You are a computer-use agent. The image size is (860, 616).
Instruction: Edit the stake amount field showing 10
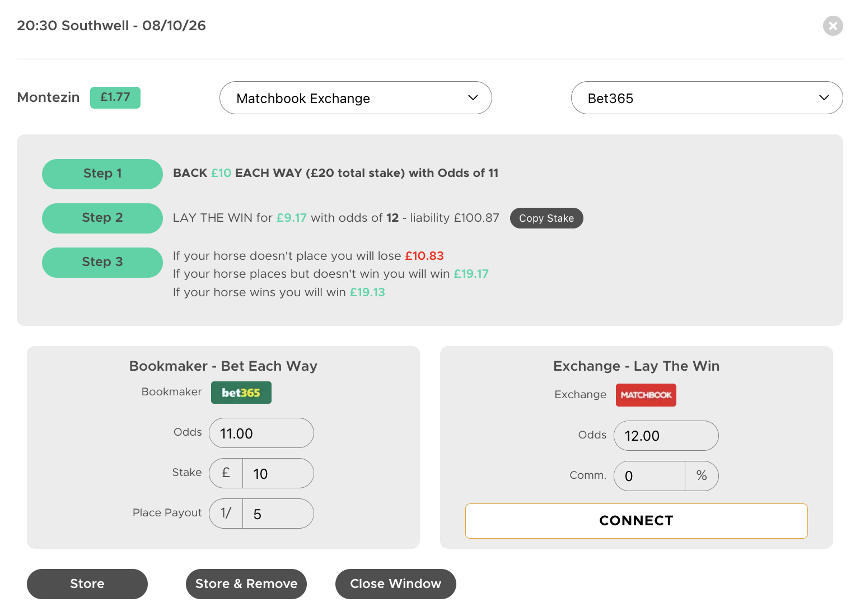click(278, 473)
